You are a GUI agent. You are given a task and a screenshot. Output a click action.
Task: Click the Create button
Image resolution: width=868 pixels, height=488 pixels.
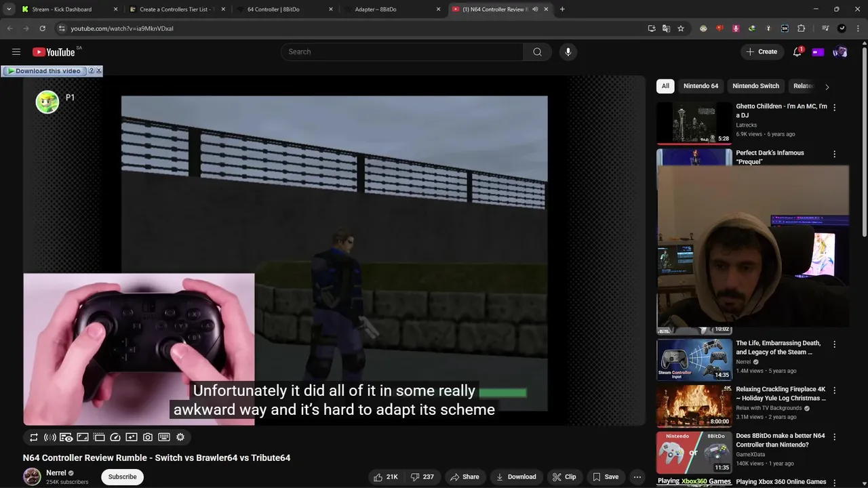[762, 52]
